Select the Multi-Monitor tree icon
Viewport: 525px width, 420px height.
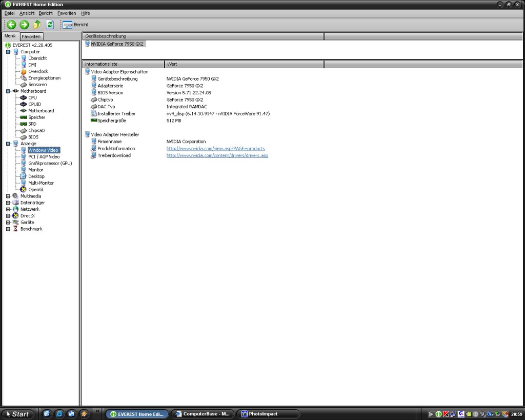tap(24, 183)
